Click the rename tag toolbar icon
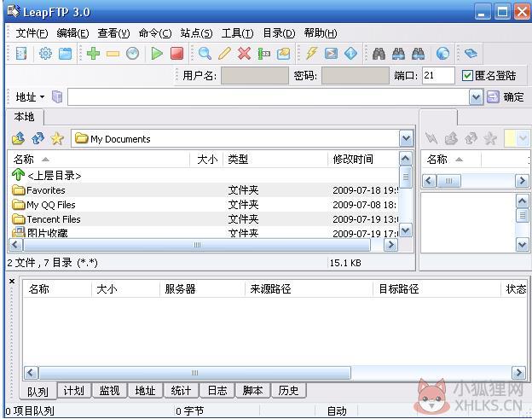 [x=264, y=54]
